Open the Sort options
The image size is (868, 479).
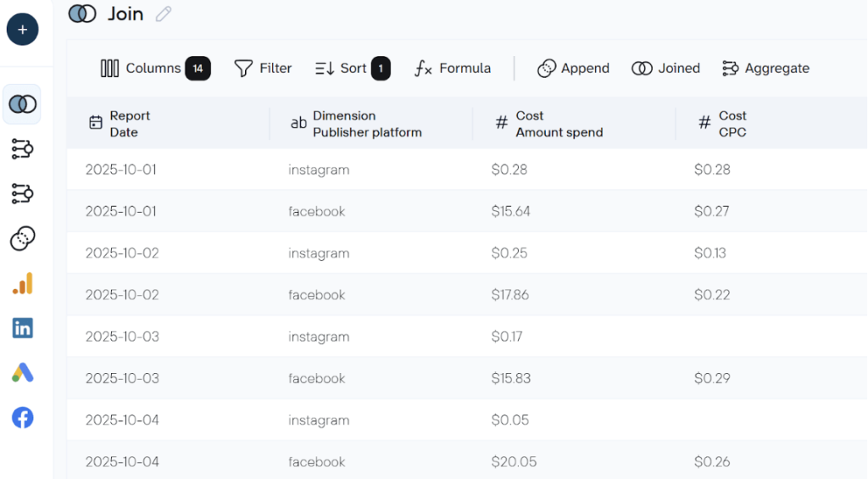click(x=341, y=68)
